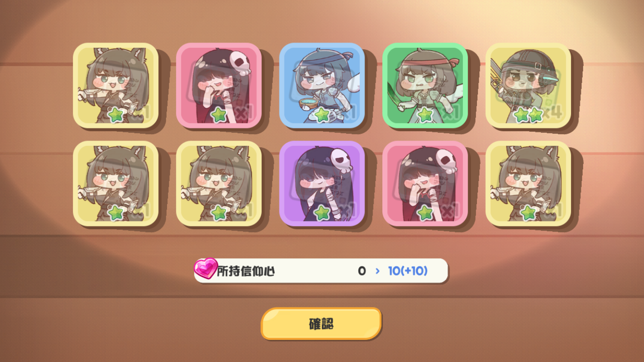
Task: Click the helmeted soldier girl card
Action: [528, 85]
